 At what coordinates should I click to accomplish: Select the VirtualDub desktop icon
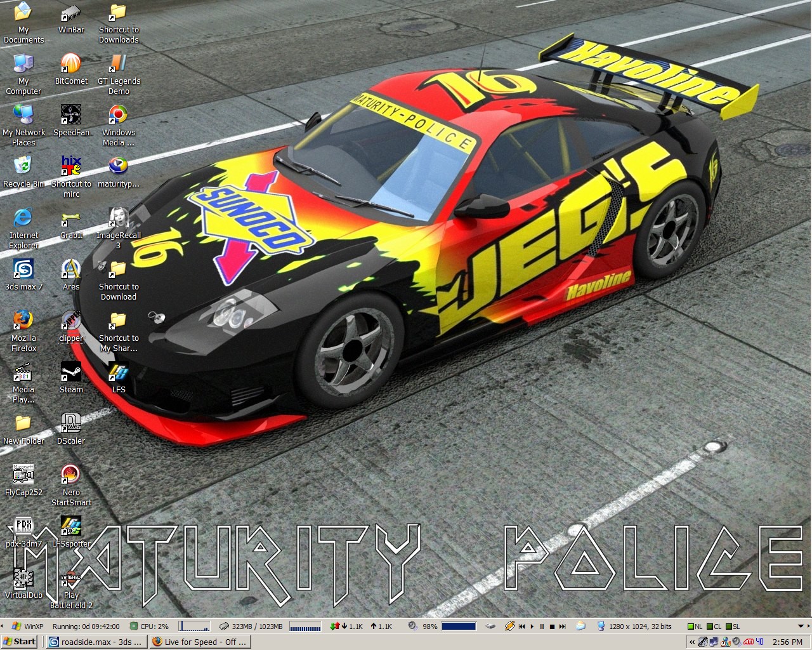(23, 583)
